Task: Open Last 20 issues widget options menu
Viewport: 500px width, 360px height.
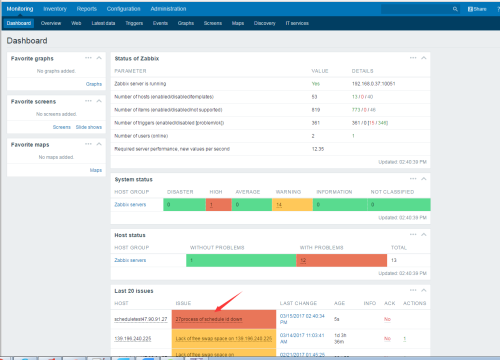Action: coord(413,290)
